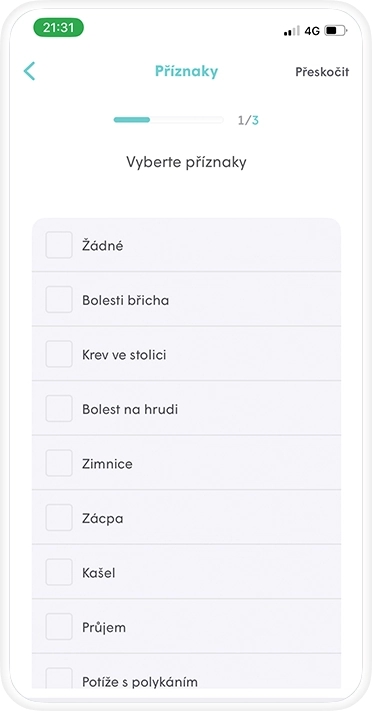Tap the 1/3 step counter

(248, 120)
